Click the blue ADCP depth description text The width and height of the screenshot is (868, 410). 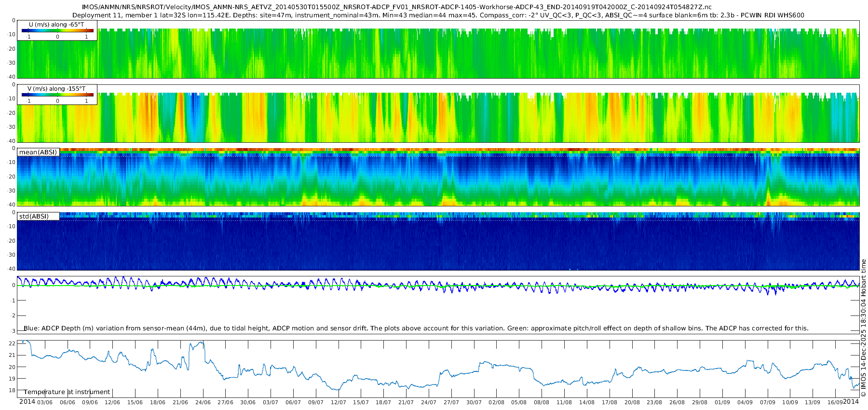tap(416, 328)
